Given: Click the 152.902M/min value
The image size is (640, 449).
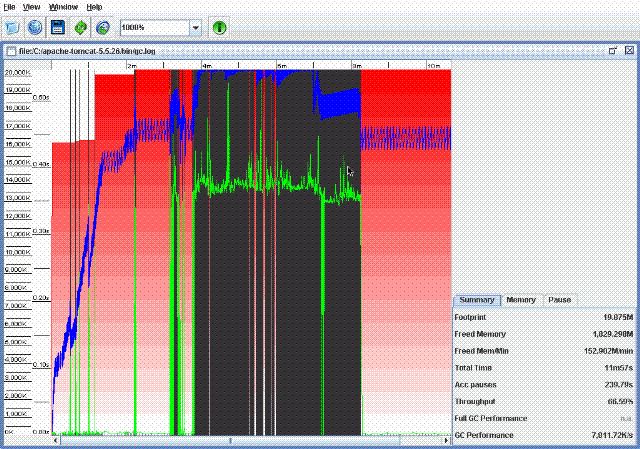Looking at the screenshot, I should pos(609,351).
